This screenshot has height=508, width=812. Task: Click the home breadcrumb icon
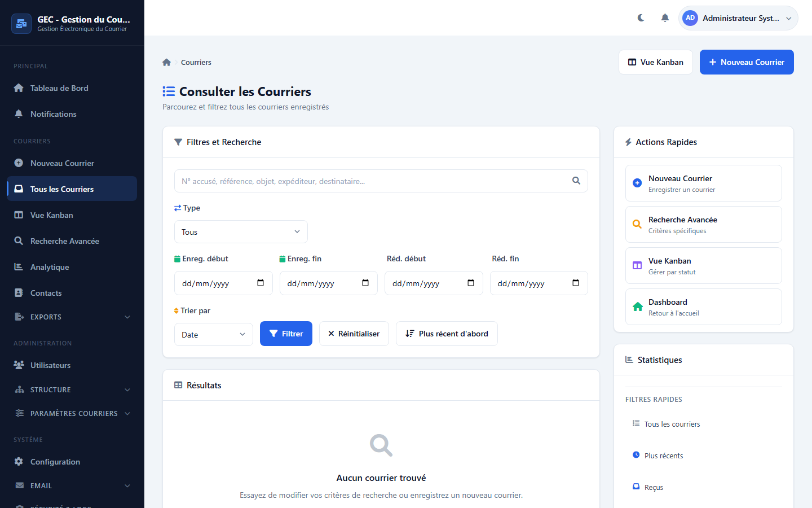pos(166,63)
